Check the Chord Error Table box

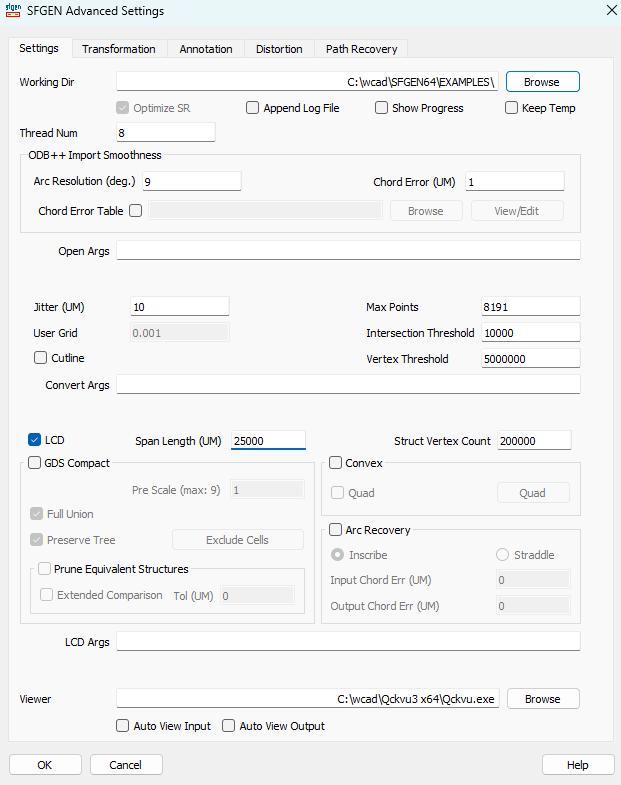coord(135,210)
